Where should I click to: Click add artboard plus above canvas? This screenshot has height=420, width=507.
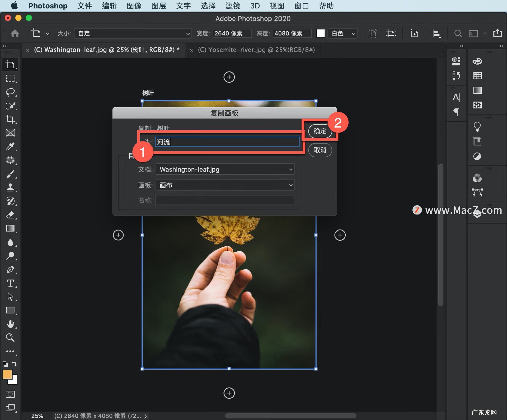coord(229,77)
